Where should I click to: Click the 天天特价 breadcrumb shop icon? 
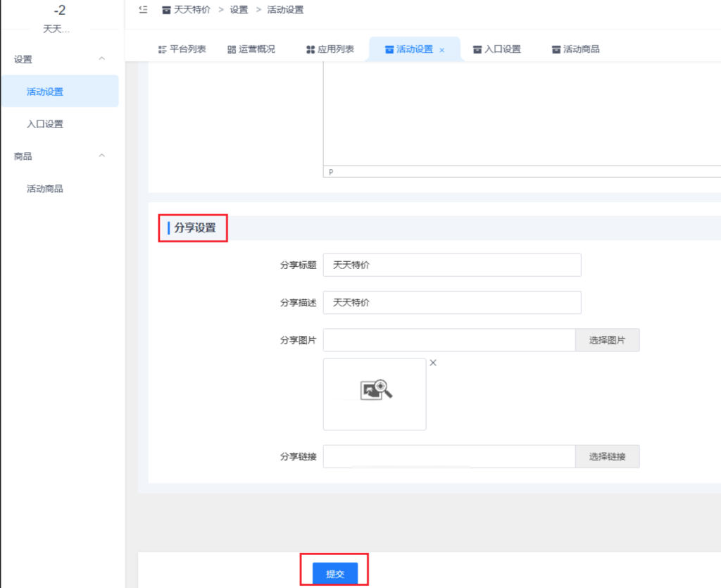(166, 11)
